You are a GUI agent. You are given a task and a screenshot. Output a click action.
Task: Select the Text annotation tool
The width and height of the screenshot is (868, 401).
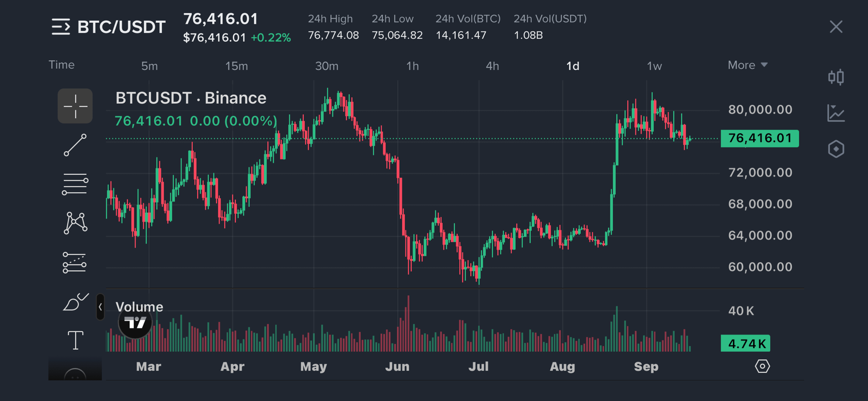76,340
